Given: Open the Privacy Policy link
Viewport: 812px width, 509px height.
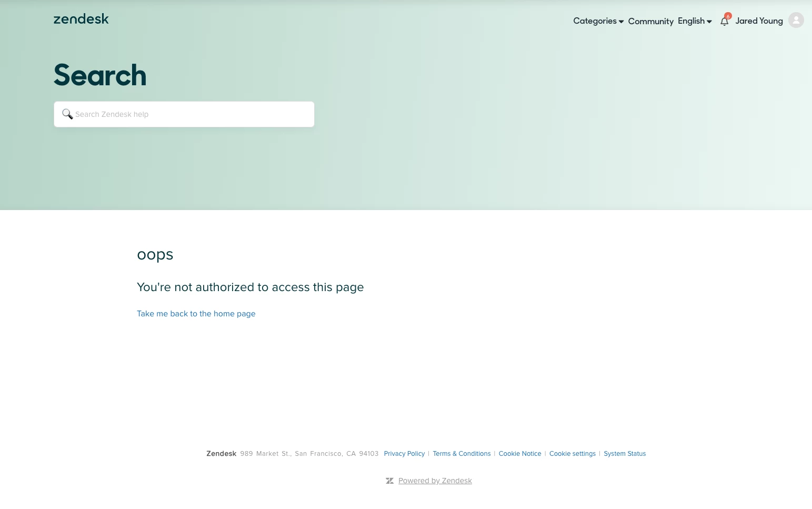Looking at the screenshot, I should [x=404, y=454].
